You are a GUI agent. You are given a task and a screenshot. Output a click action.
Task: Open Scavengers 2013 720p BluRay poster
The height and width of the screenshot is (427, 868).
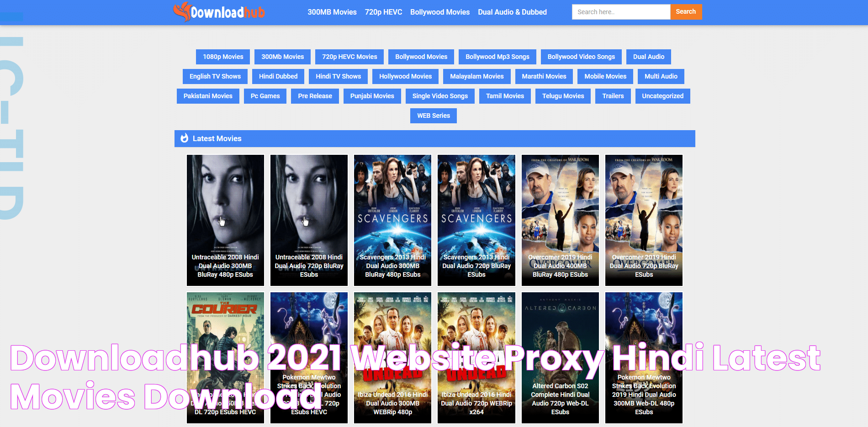click(476, 220)
